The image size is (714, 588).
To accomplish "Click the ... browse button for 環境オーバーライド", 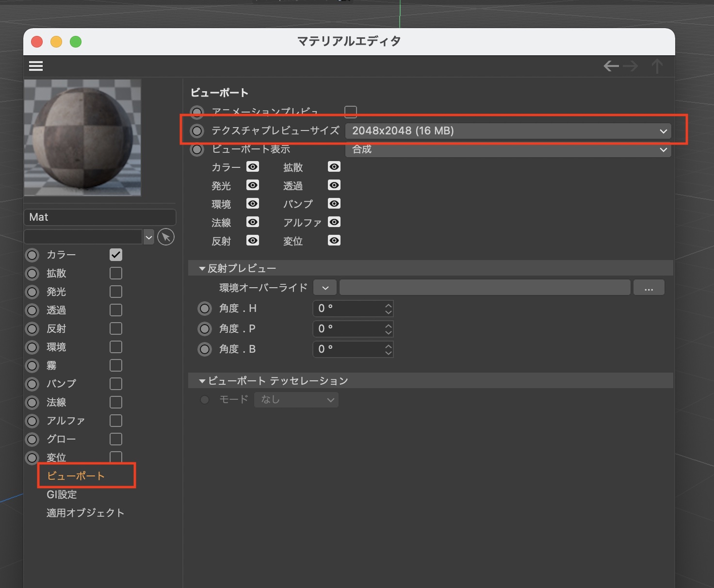I will [x=649, y=288].
